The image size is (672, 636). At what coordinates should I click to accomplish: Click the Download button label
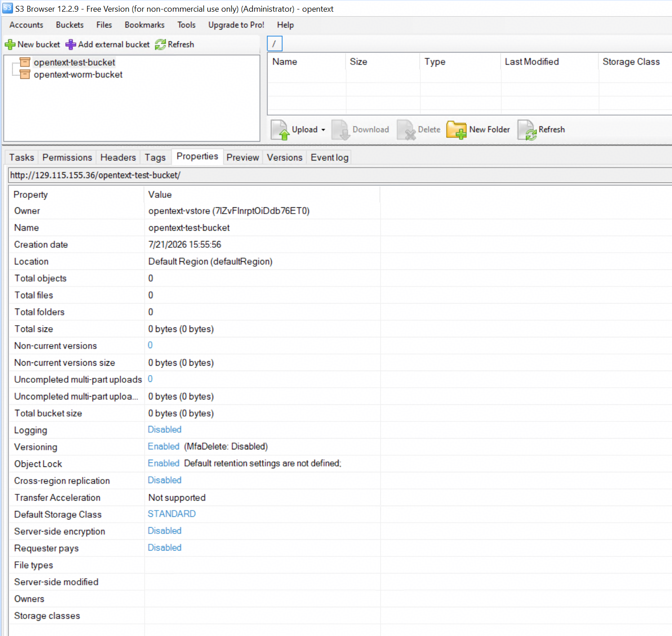click(371, 130)
